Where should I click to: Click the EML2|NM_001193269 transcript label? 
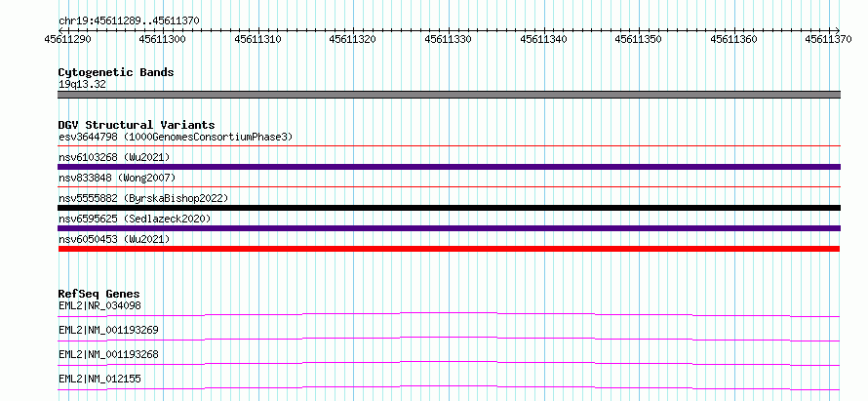click(108, 330)
